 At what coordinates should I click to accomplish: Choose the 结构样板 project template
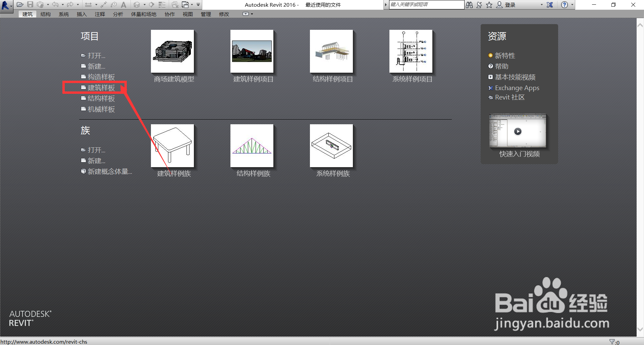[x=98, y=98]
